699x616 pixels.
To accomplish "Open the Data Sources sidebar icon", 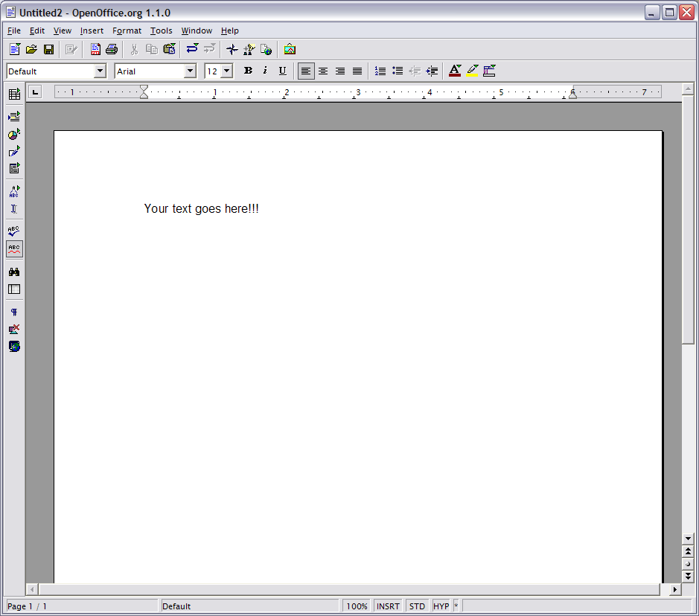I will (14, 289).
